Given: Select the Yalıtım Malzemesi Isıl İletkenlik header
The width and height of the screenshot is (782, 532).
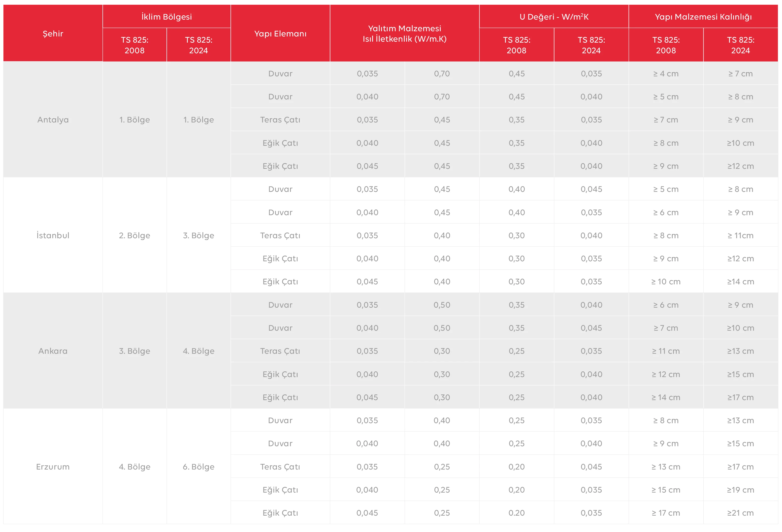Looking at the screenshot, I should point(404,34).
